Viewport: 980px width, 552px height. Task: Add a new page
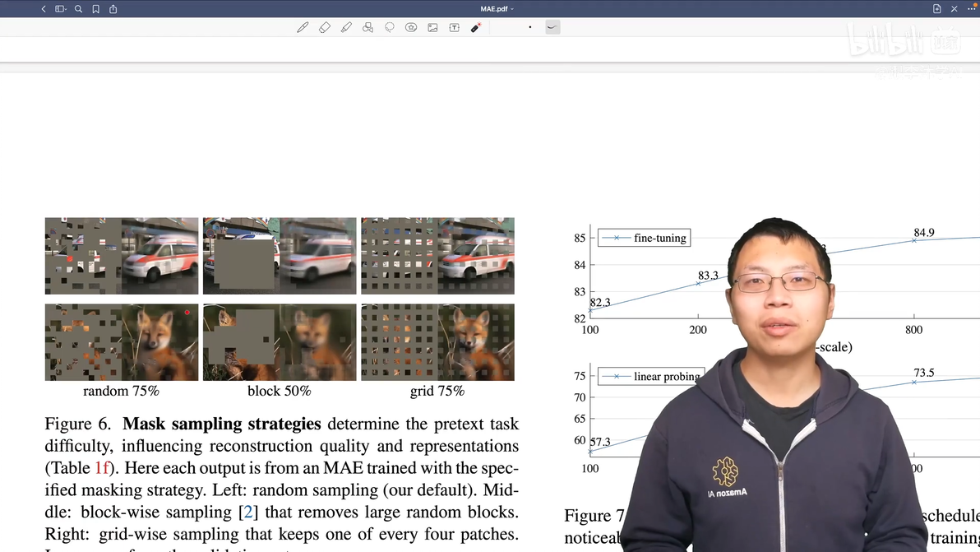(x=937, y=9)
